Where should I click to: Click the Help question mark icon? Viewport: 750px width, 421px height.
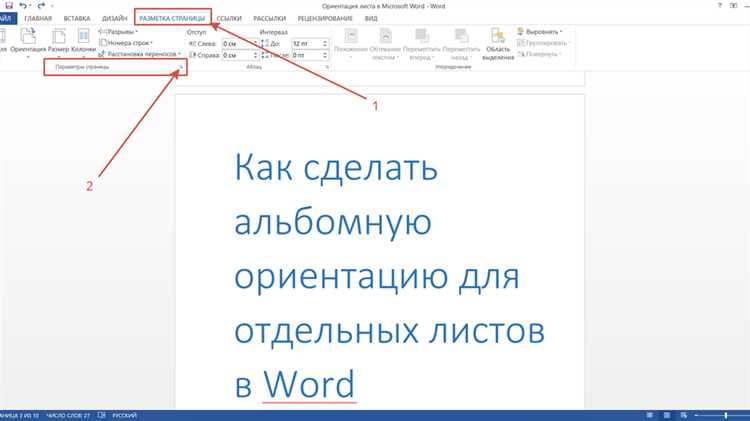[x=720, y=6]
